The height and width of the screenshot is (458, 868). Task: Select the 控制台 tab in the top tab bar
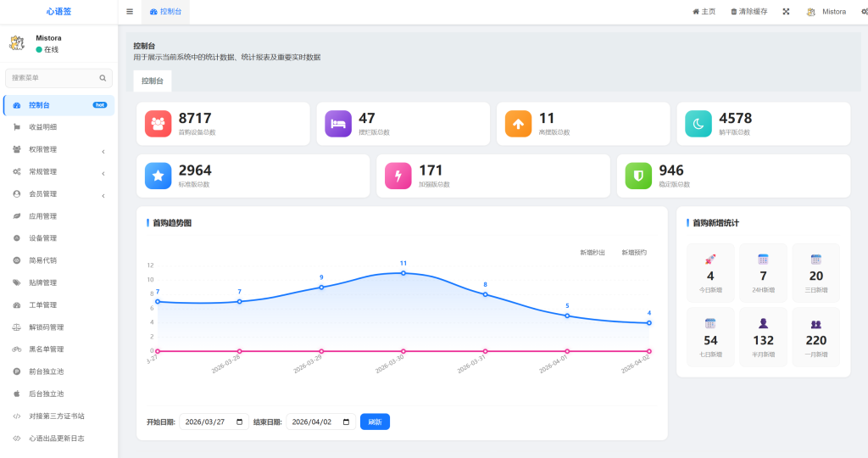click(x=165, y=12)
